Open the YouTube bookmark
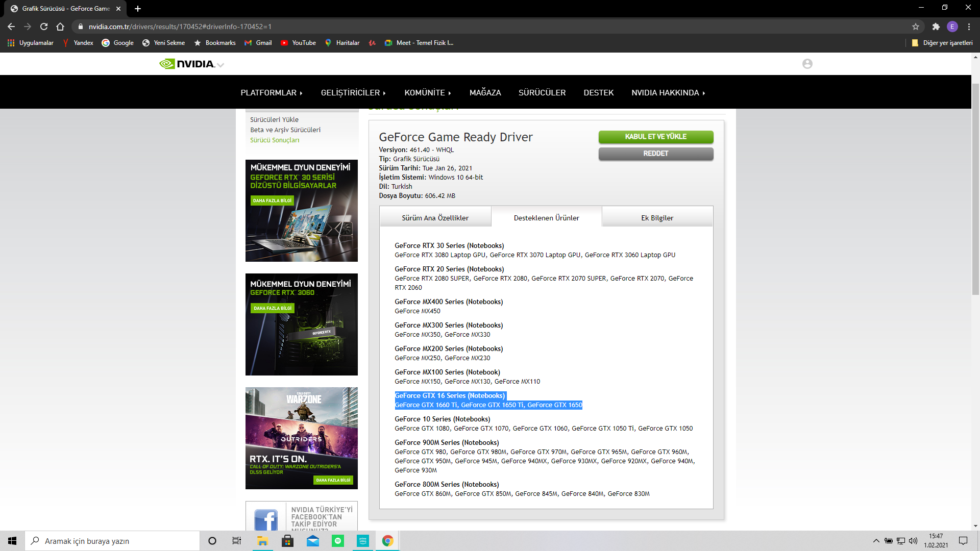 point(298,43)
